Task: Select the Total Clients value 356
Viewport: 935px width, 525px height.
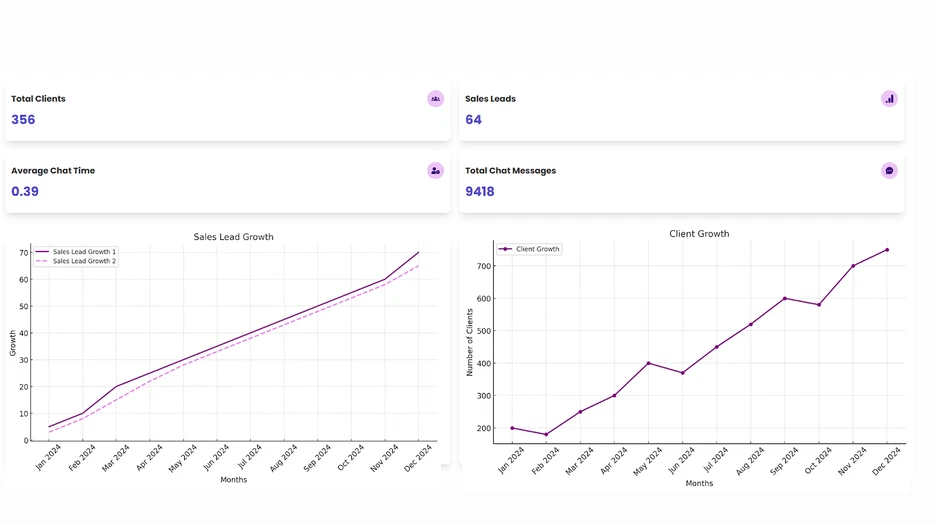Action: point(23,120)
